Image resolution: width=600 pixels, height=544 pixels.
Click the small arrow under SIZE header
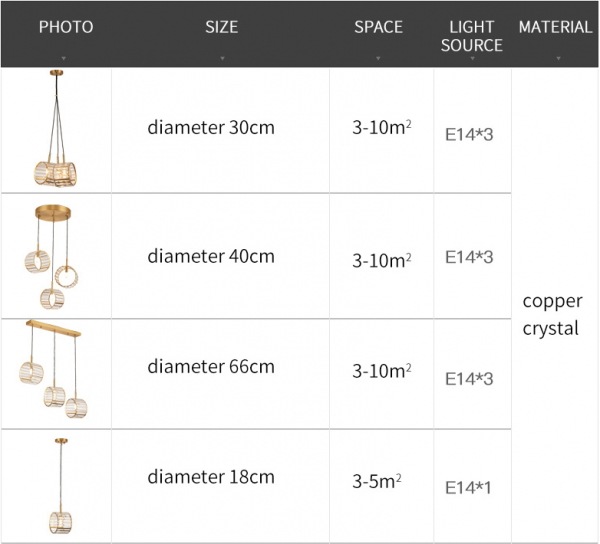(221, 59)
